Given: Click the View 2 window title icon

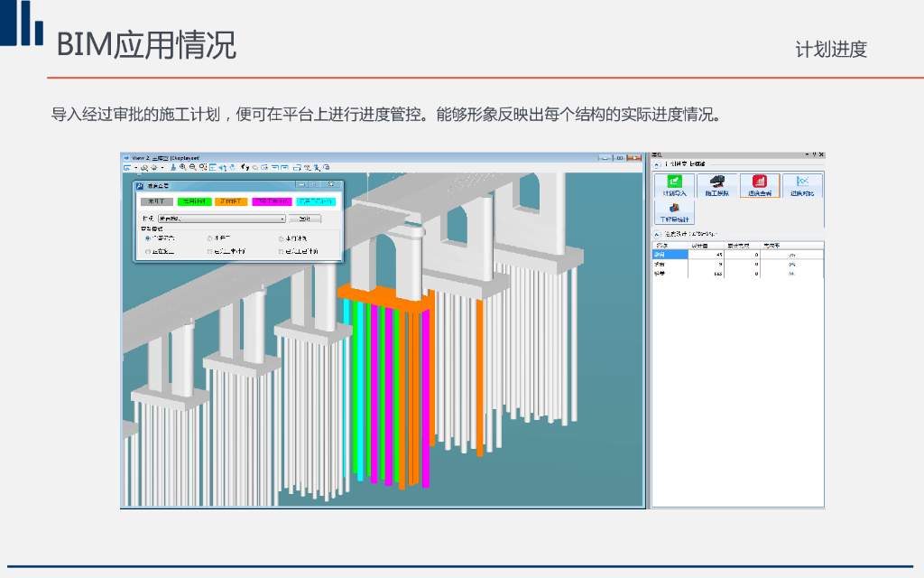Looking at the screenshot, I should click(x=126, y=158).
